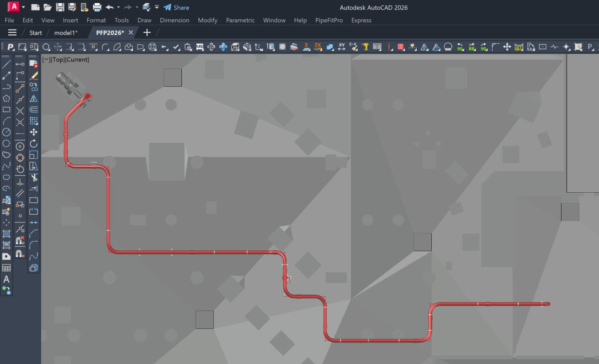
Task: Pick the Multiline Text tool
Action: pos(6,279)
